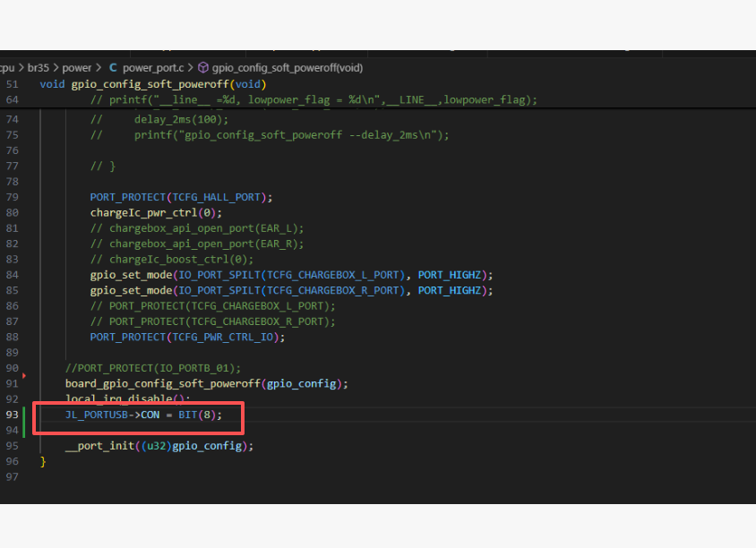
Task: Open the power_port.c breadcrumb item
Action: click(x=153, y=68)
